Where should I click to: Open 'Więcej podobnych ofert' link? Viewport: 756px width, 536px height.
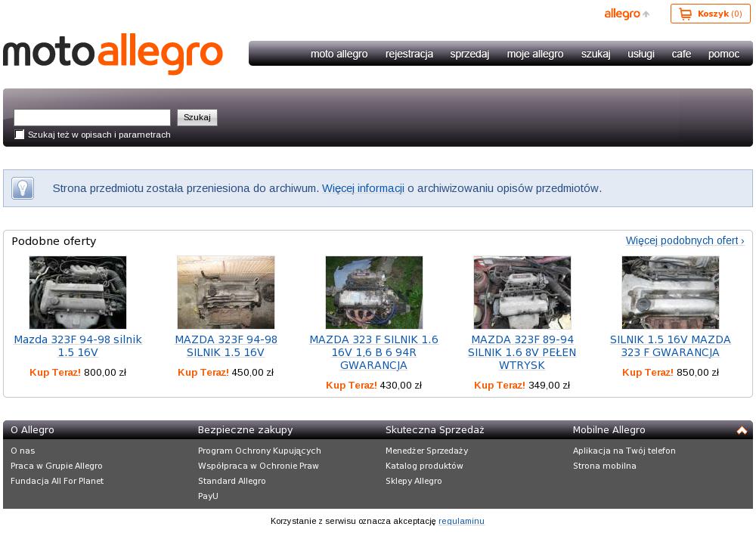685,240
